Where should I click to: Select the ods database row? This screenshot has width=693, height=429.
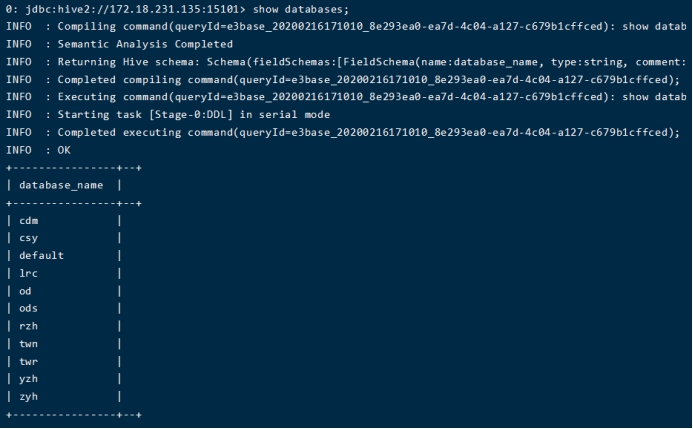(29, 308)
